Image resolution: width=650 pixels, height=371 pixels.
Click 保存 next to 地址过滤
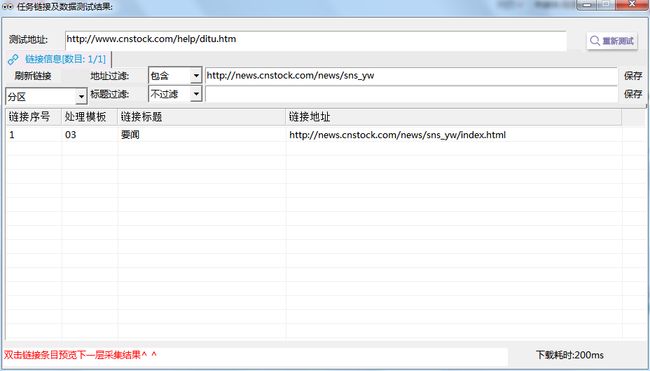pyautogui.click(x=633, y=76)
